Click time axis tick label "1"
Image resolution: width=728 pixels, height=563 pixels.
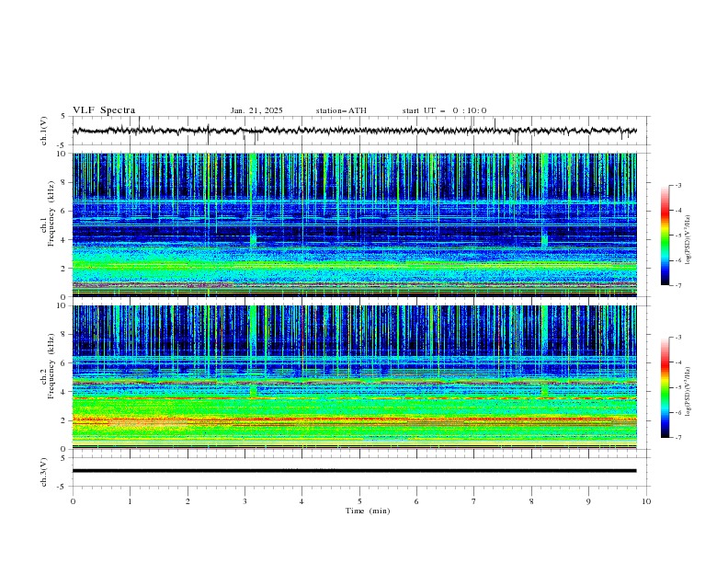[x=130, y=501]
